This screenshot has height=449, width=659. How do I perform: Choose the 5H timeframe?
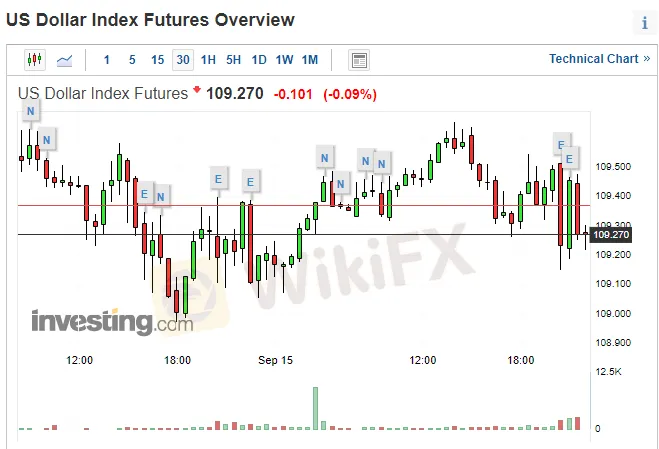click(233, 60)
